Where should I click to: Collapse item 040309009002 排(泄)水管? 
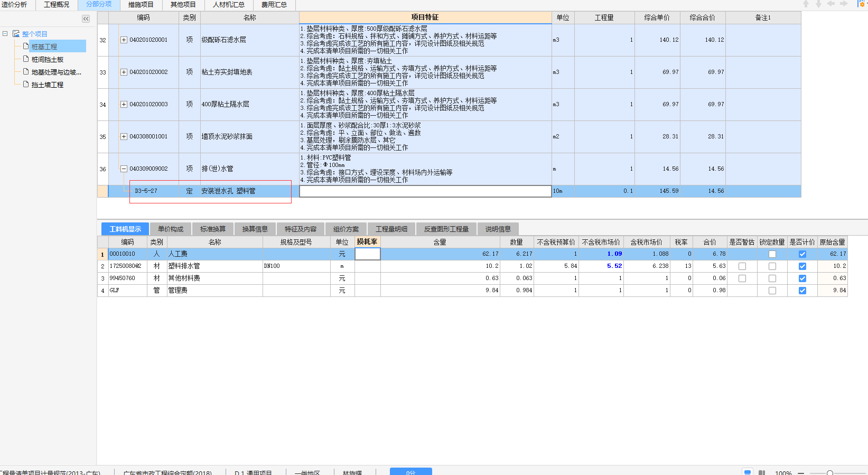pyautogui.click(x=124, y=169)
